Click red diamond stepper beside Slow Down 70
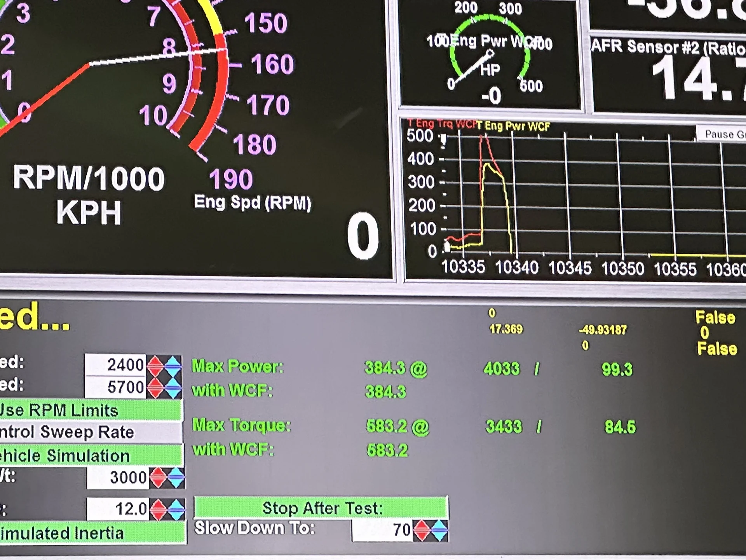The height and width of the screenshot is (560, 746). tap(422, 530)
